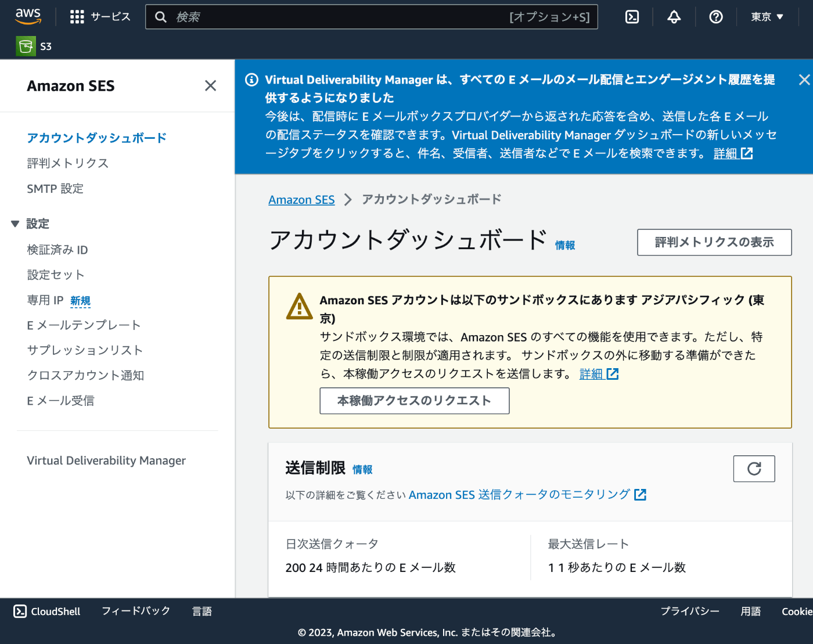The height and width of the screenshot is (644, 813).
Task: Click Amazon SES breadcrumb link
Action: tap(301, 200)
